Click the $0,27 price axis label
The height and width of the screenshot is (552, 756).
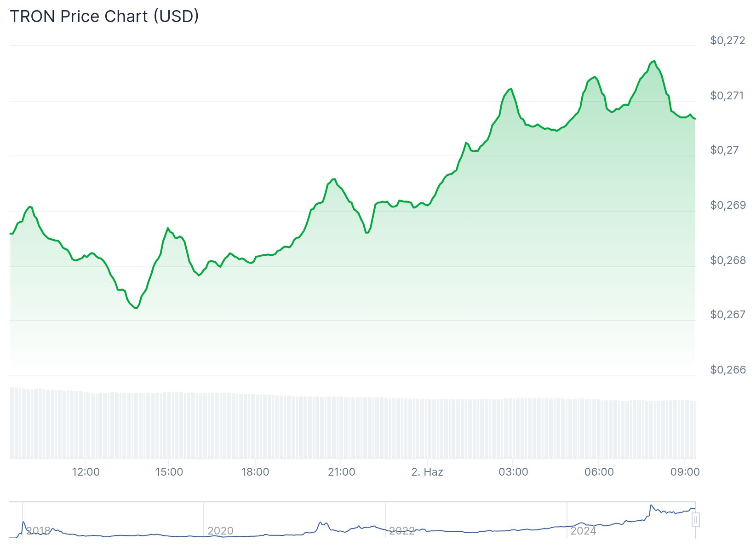tap(724, 150)
